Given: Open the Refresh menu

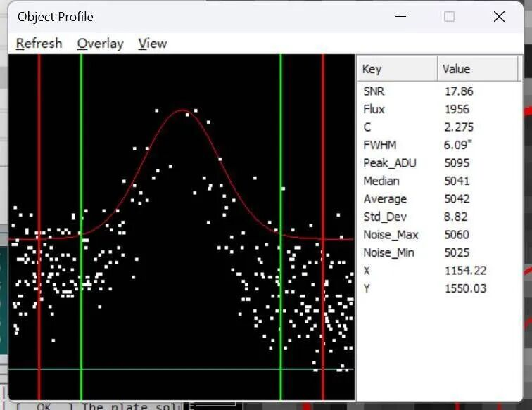Looking at the screenshot, I should [x=39, y=44].
